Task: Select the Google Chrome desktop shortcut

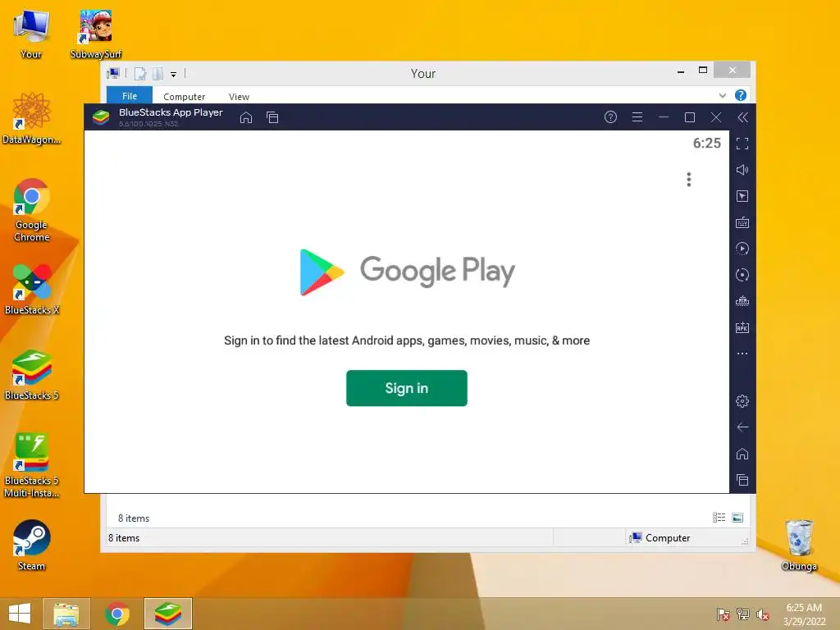Action: point(32,210)
